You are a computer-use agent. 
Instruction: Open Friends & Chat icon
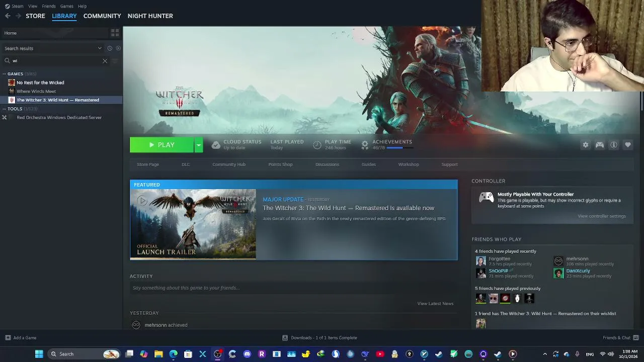pos(636,338)
